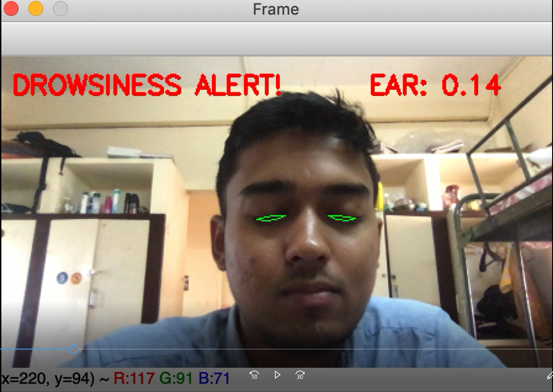Click the blue B:71 value in the status bar
This screenshot has width=553, height=392.
[x=214, y=378]
